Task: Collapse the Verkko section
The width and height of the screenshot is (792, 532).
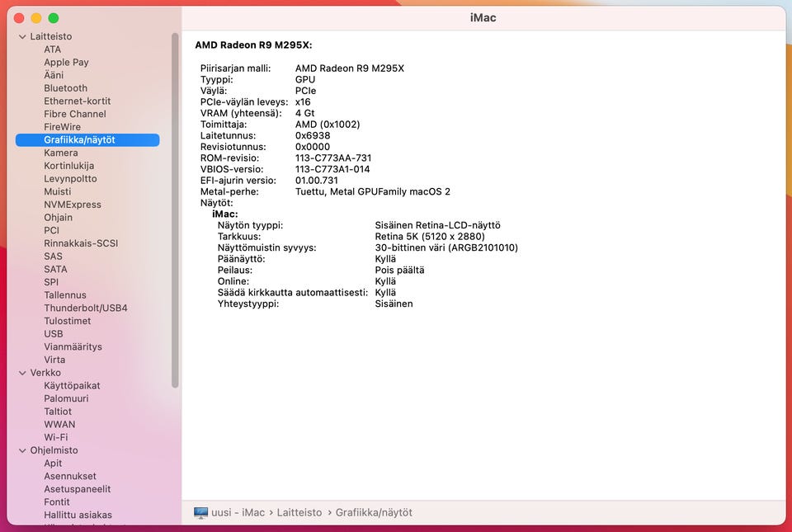Action: coord(22,373)
